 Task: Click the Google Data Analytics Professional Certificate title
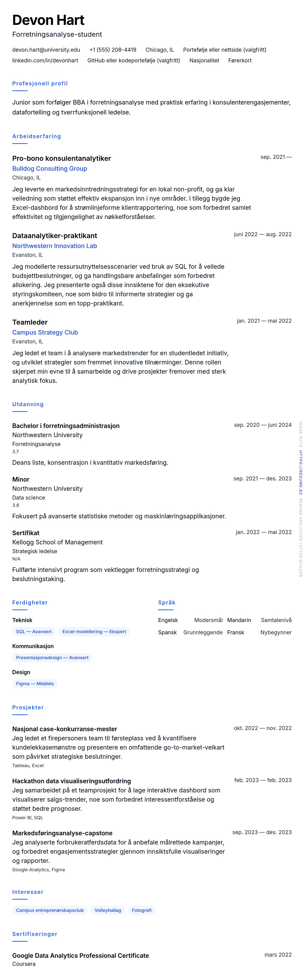coord(80,955)
